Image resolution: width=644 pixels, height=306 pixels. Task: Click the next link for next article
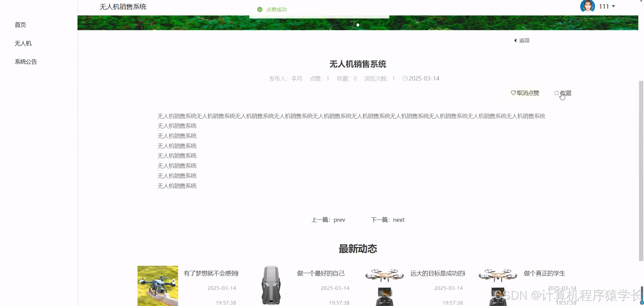pyautogui.click(x=398, y=219)
